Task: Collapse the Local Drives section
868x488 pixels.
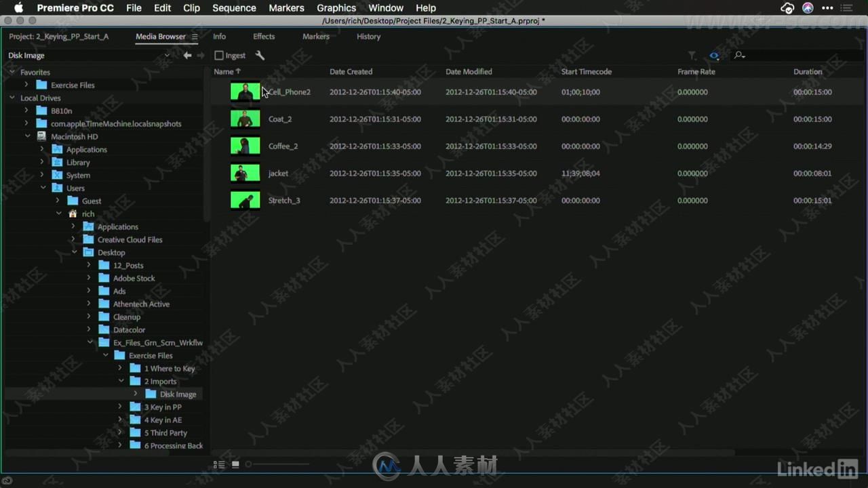Action: click(x=12, y=98)
